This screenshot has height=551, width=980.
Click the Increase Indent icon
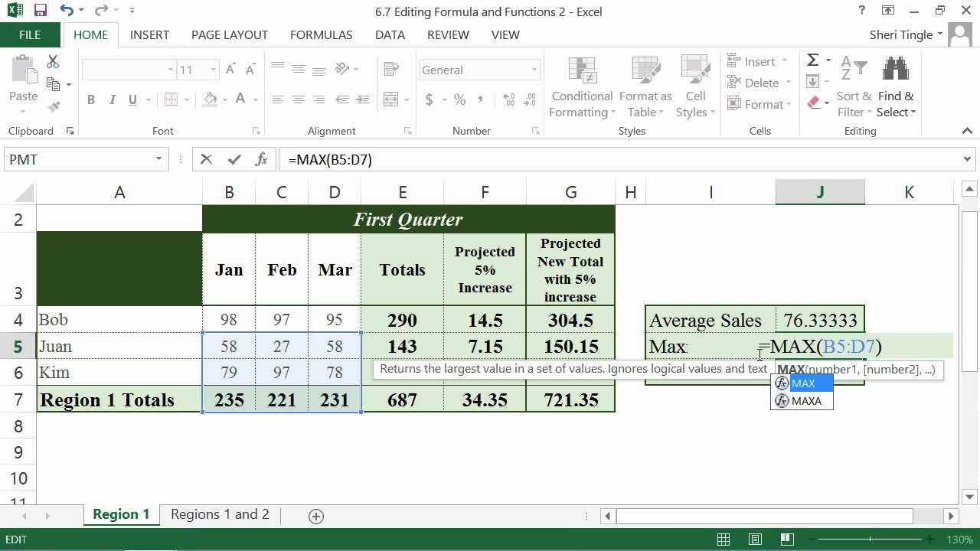point(362,99)
